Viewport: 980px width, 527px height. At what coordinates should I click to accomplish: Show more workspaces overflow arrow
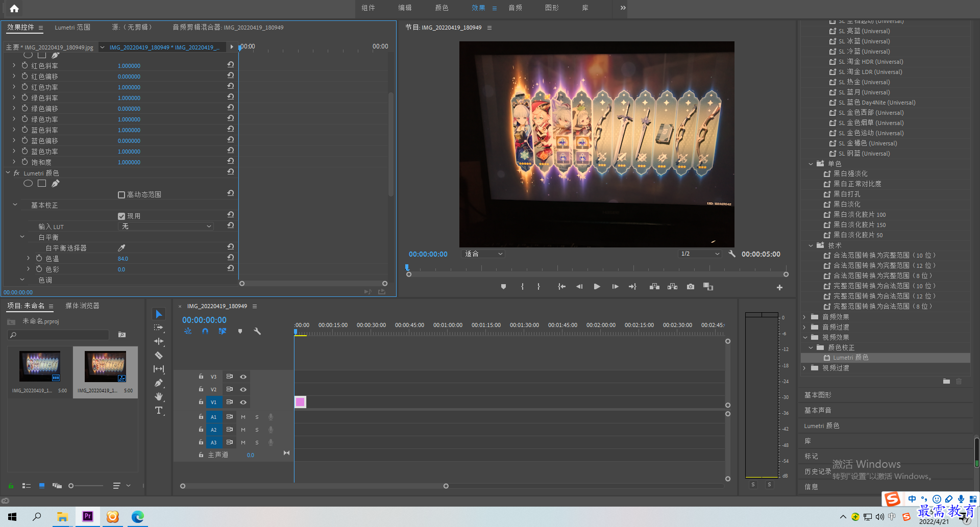click(623, 8)
